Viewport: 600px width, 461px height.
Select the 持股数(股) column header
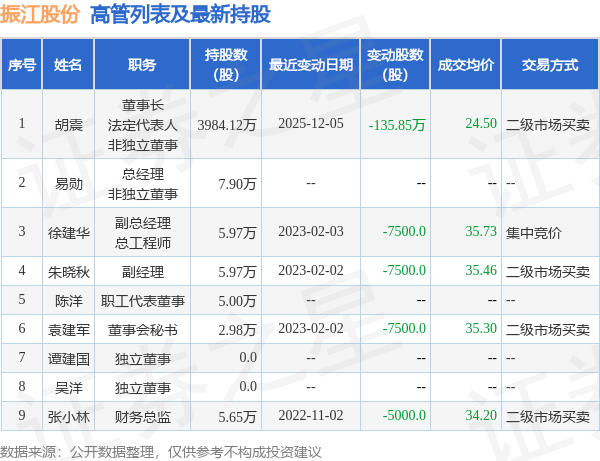226,65
